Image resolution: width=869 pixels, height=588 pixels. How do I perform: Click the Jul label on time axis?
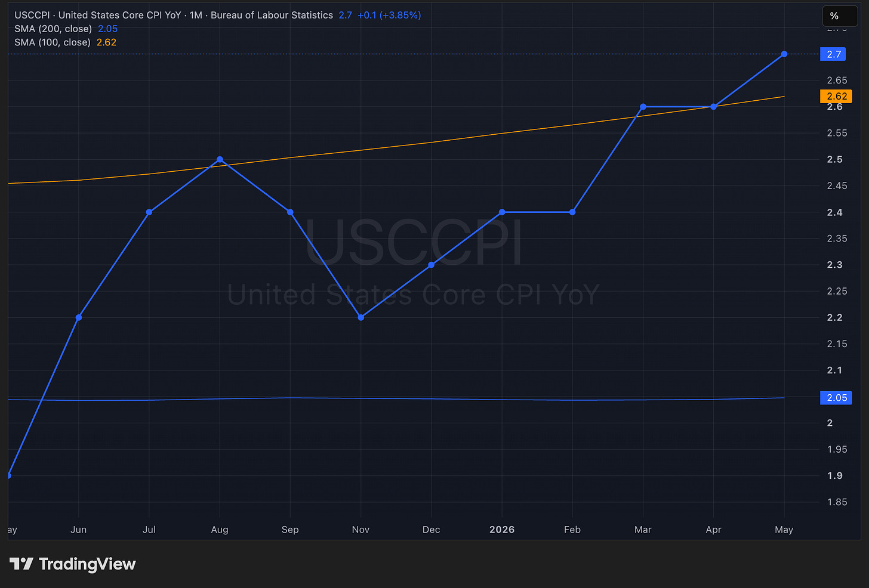tap(149, 530)
